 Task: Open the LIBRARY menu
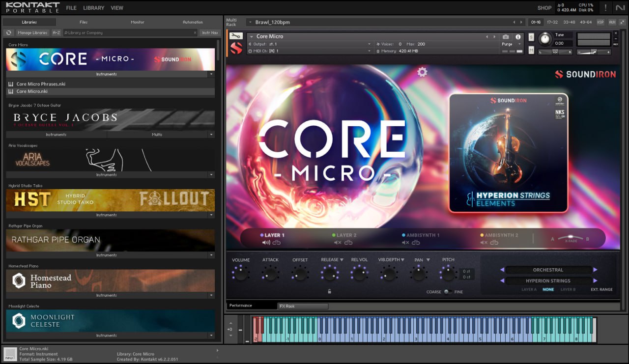tap(93, 8)
